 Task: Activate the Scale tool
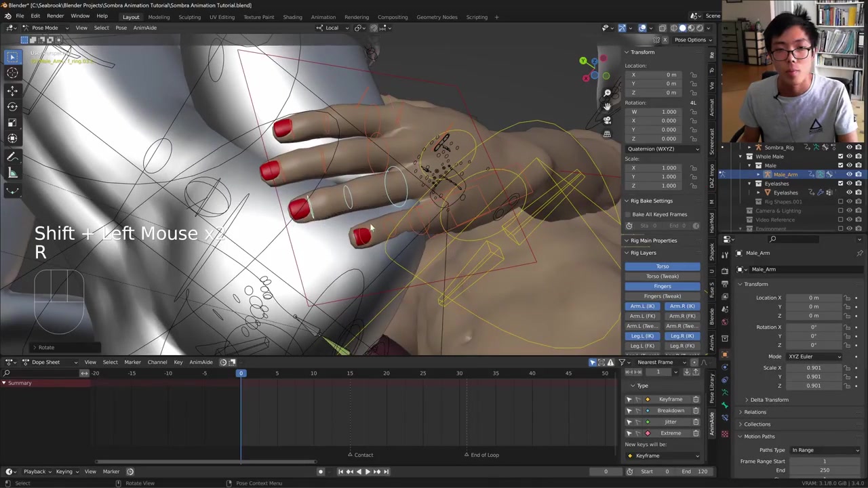[12, 123]
